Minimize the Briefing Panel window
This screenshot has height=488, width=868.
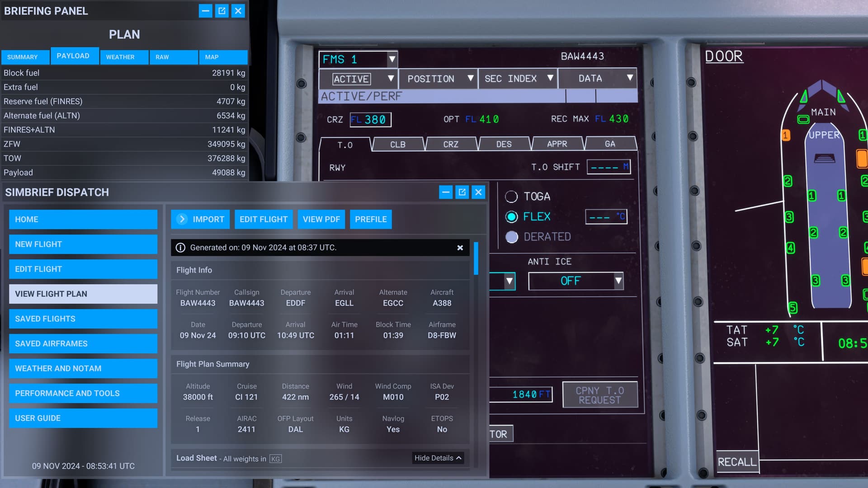pos(205,11)
